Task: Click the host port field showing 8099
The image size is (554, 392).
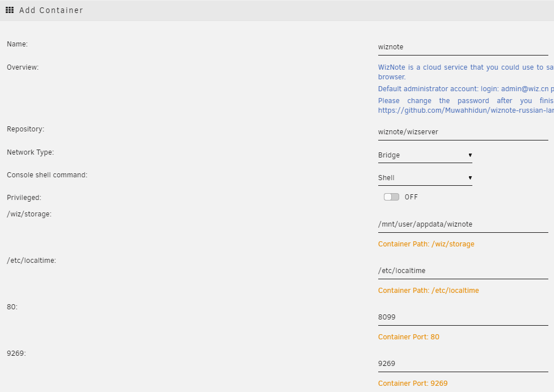Action: (463, 317)
